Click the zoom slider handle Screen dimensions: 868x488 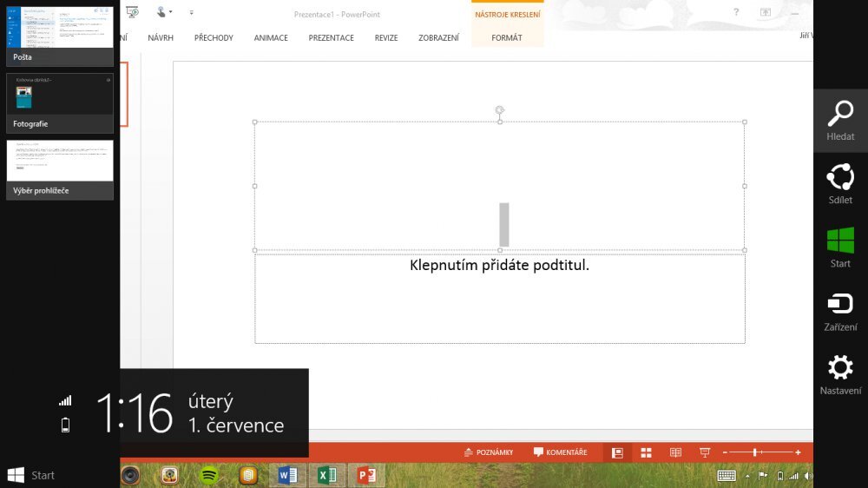point(755,452)
